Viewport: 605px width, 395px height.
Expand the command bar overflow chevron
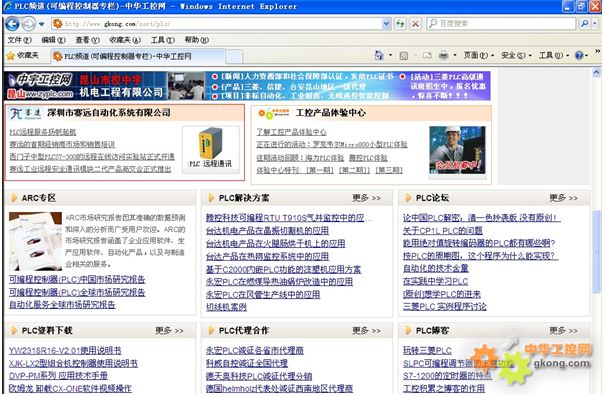pyautogui.click(x=598, y=51)
